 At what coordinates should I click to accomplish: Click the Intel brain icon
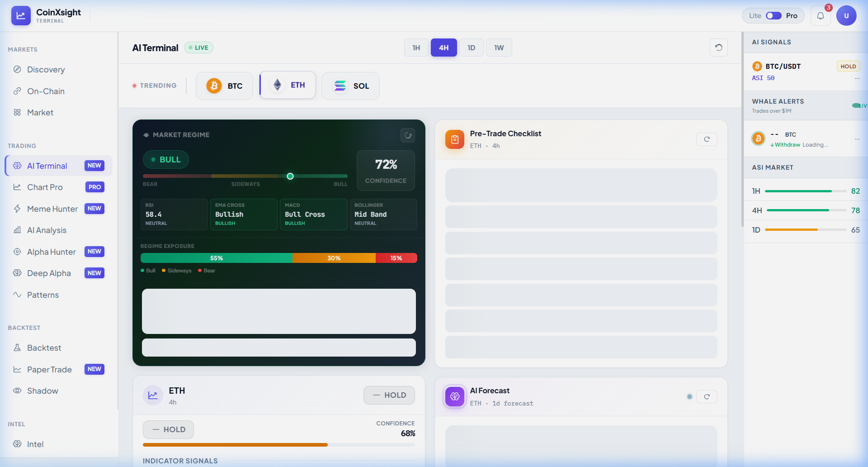[17, 444]
